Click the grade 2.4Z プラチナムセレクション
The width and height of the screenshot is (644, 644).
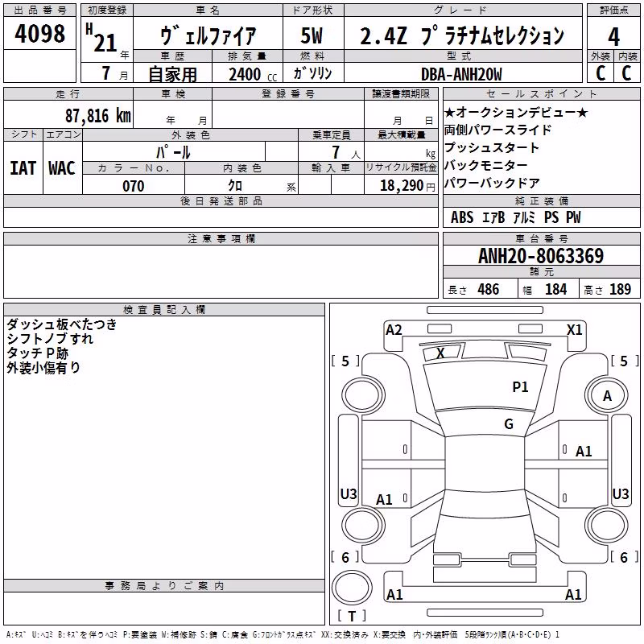click(x=462, y=35)
